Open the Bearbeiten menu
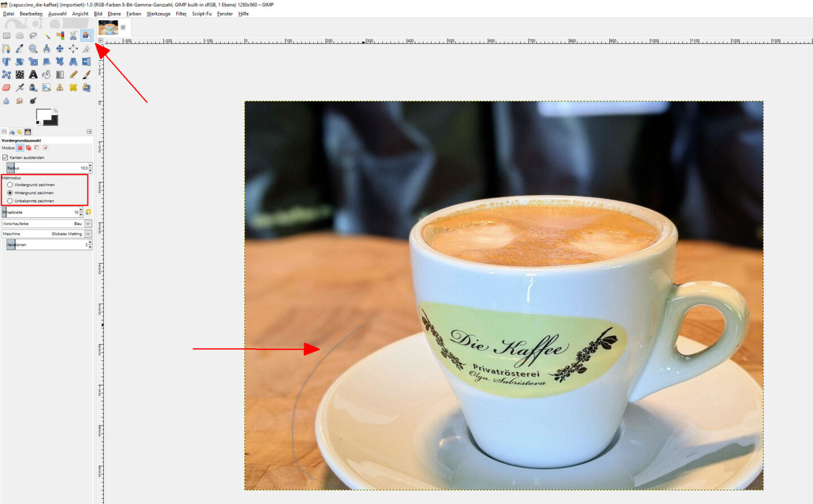813x504 pixels. [x=31, y=14]
